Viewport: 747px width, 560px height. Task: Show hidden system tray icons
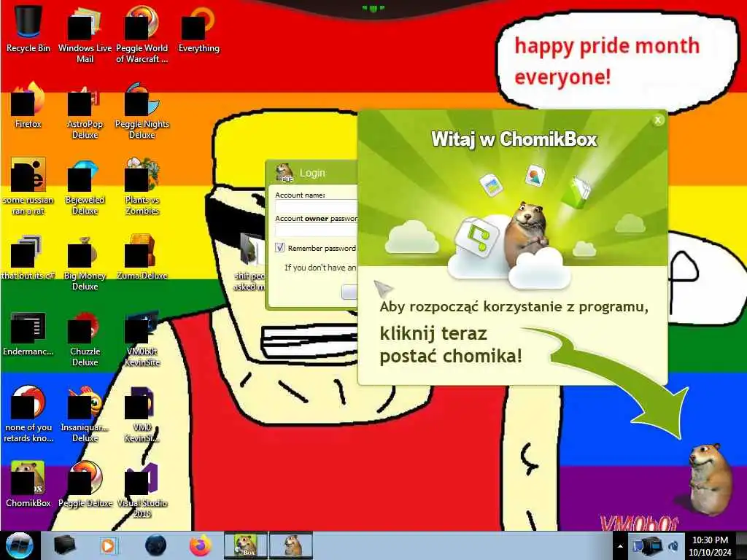pyautogui.click(x=620, y=547)
